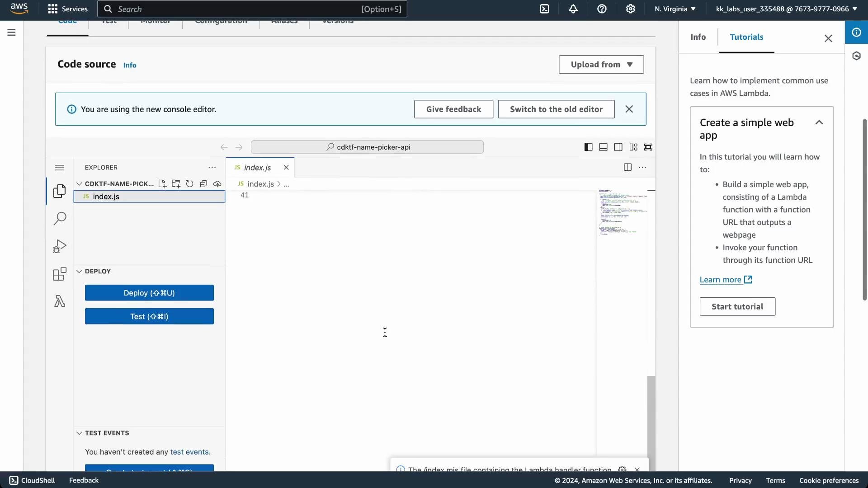The height and width of the screenshot is (488, 868).
Task: Click the cloud upload icon in explorer header
Action: pyautogui.click(x=217, y=184)
